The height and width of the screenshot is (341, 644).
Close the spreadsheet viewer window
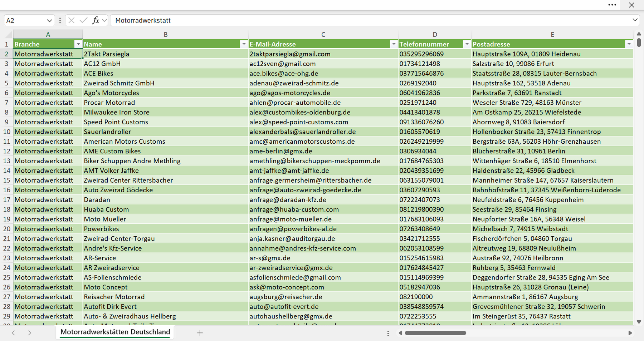pos(631,5)
